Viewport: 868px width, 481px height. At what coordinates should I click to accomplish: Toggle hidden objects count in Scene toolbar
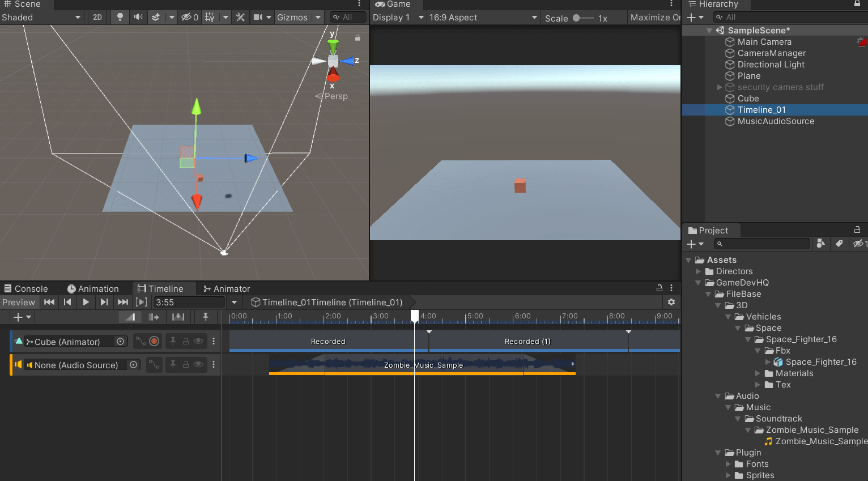(189, 17)
